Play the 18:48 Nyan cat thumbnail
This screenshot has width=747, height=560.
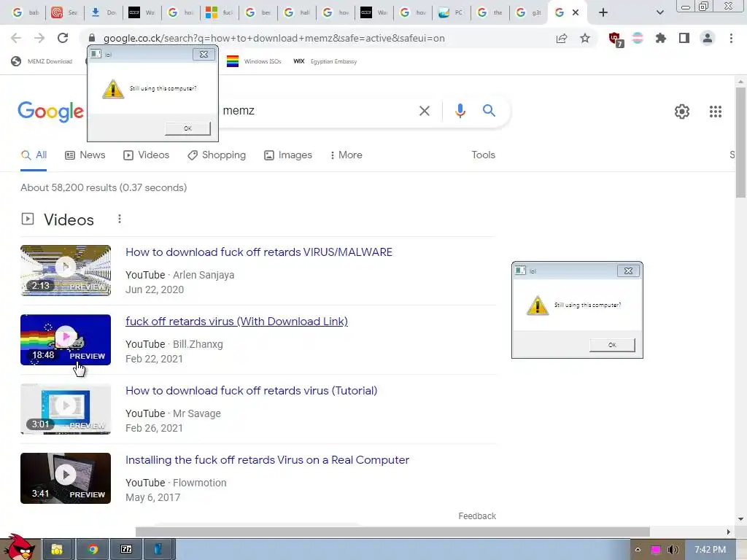click(66, 340)
